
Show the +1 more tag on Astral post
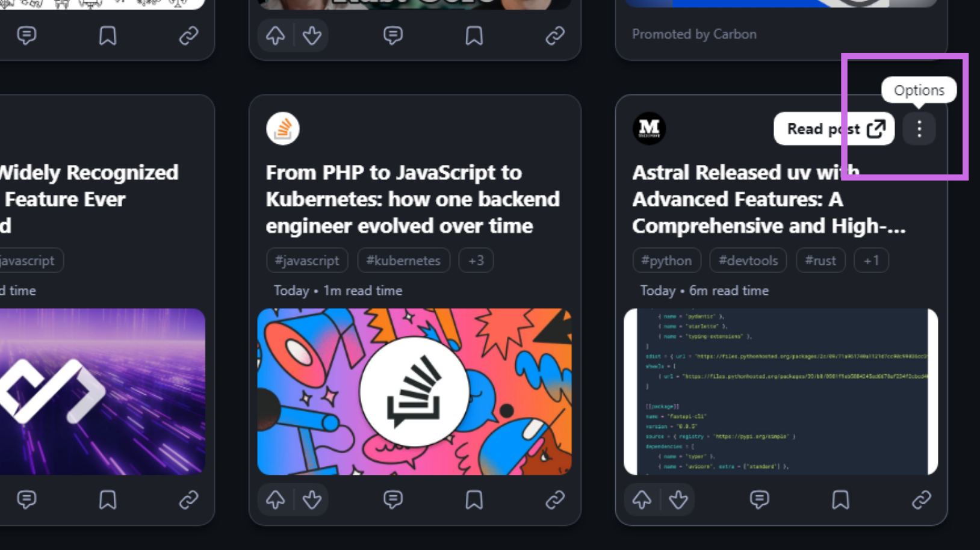point(871,261)
